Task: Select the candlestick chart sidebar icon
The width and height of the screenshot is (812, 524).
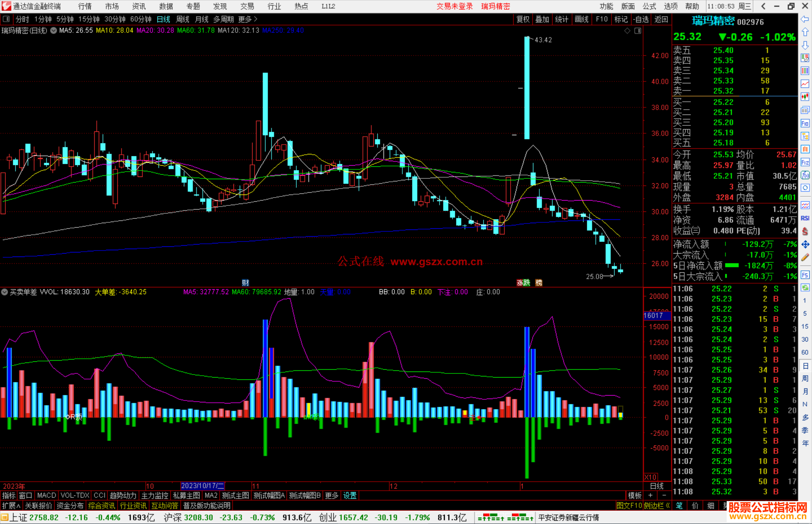Action: tap(805, 97)
